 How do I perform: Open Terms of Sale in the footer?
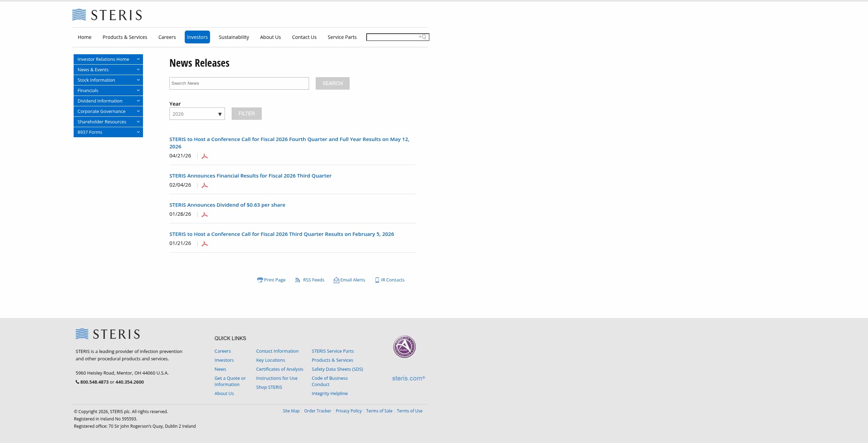[379, 411]
